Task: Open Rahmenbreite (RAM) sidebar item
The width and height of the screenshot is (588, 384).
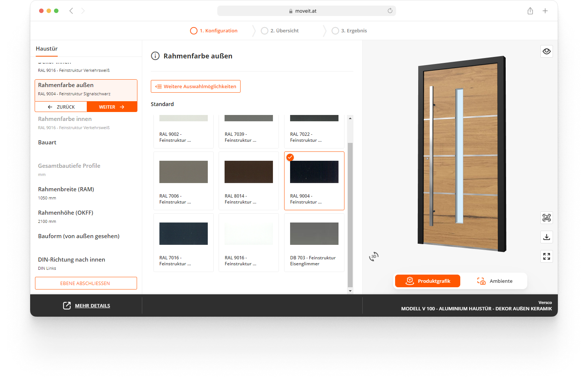Action: coord(86,193)
